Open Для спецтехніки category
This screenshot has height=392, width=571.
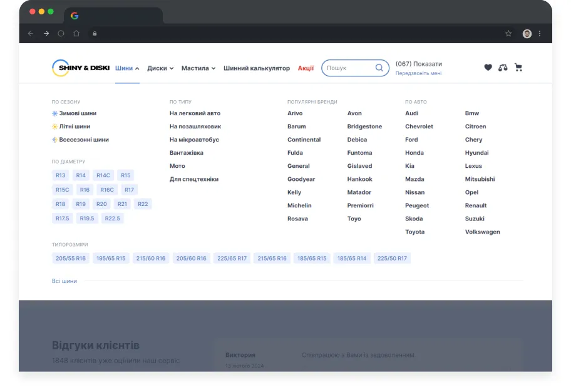point(194,179)
